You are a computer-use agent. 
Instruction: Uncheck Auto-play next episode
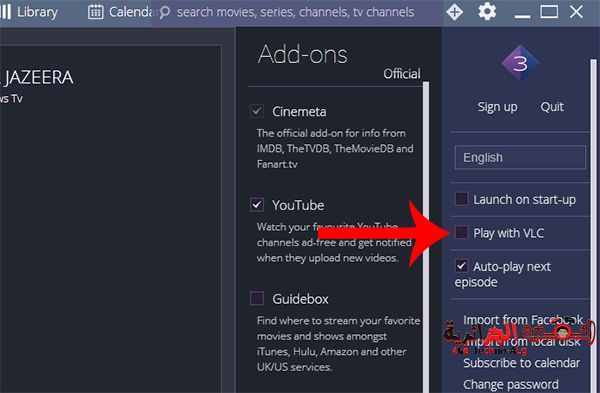tap(461, 266)
